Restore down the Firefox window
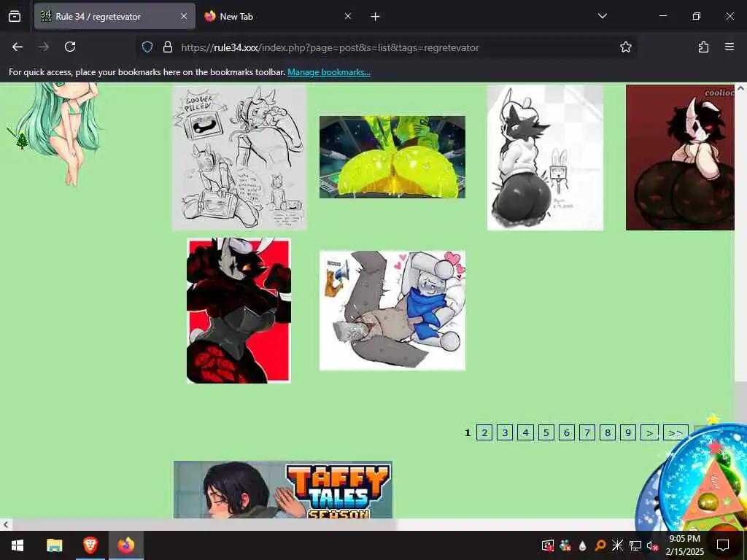This screenshot has height=560, width=747. tap(697, 16)
